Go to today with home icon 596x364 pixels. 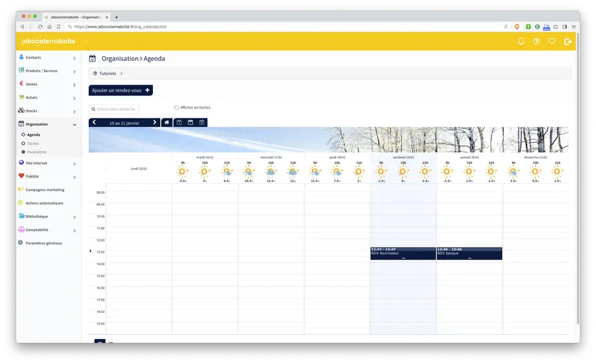(x=166, y=122)
